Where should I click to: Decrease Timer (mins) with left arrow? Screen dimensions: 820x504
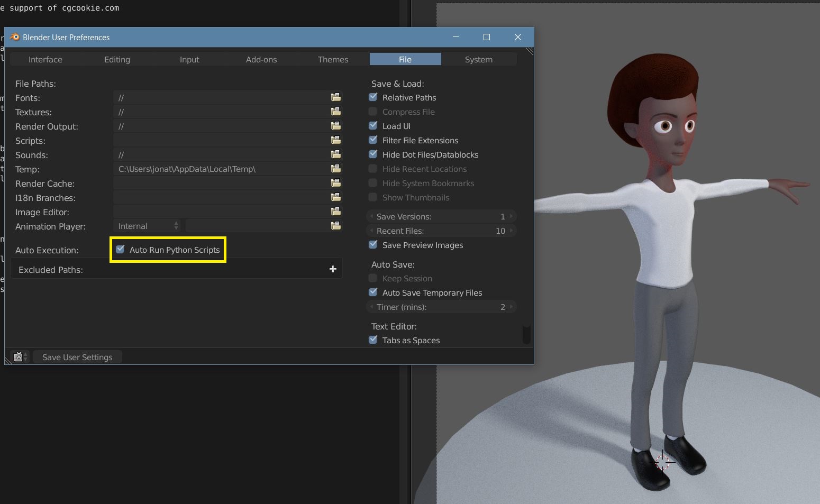(x=371, y=307)
